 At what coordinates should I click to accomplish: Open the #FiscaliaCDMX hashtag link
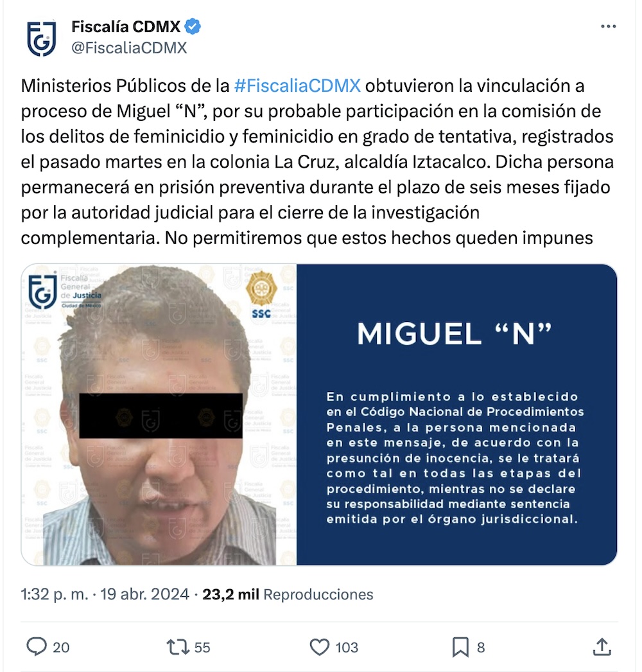tap(298, 85)
